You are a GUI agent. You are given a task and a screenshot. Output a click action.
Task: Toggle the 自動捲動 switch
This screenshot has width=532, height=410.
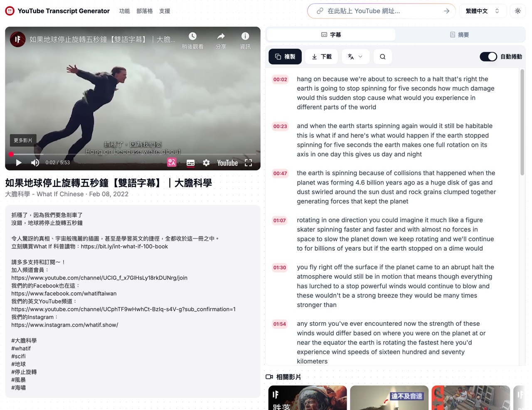tap(488, 57)
